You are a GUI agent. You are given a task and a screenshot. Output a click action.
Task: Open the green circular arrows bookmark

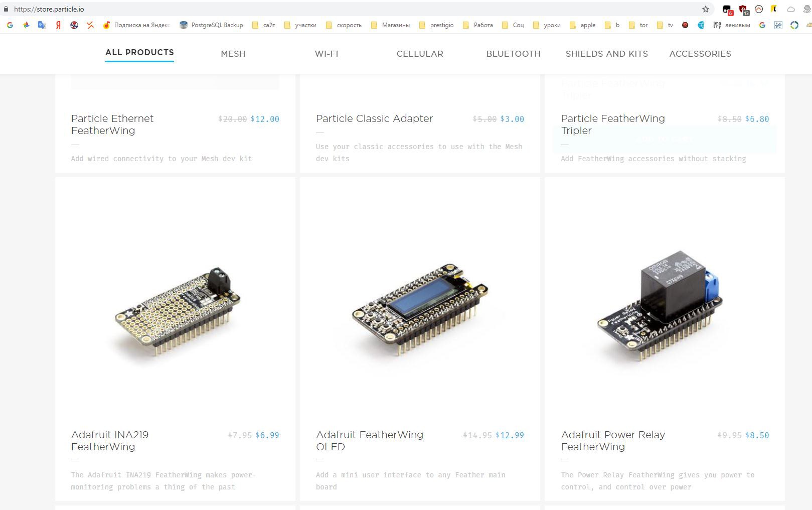coord(794,25)
